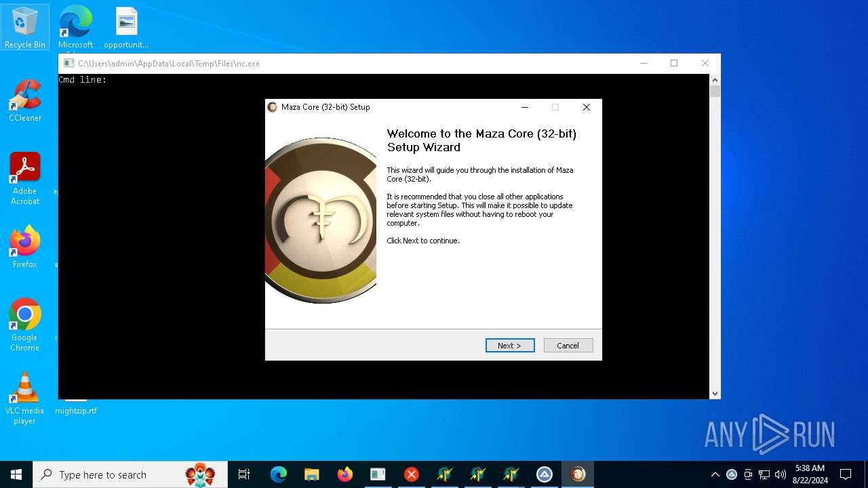Click the Meet Now tray icon
Screen dimensions: 868x488
[748, 474]
